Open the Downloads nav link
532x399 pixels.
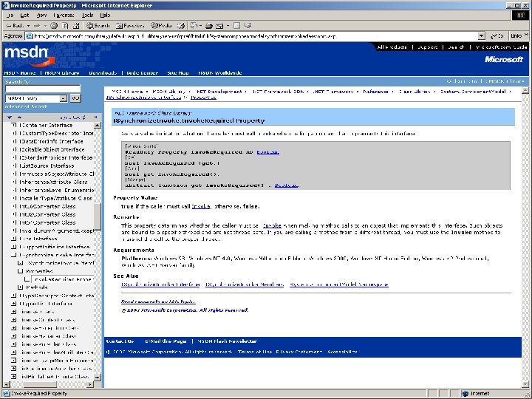[103, 73]
